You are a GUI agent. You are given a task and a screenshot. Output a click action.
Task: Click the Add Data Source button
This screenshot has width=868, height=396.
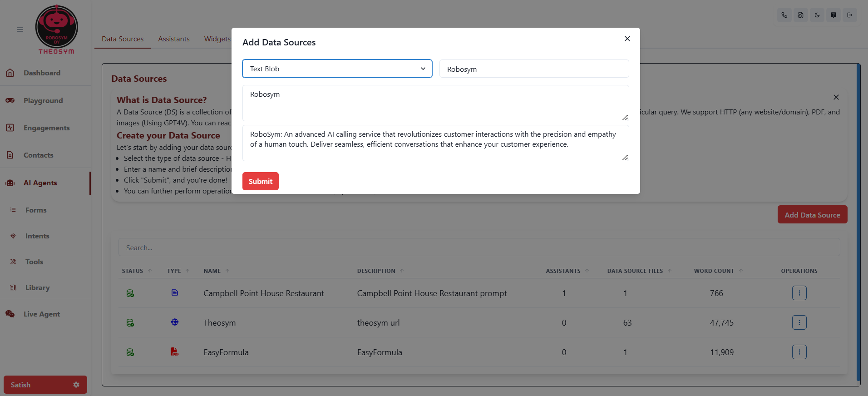[x=813, y=215]
